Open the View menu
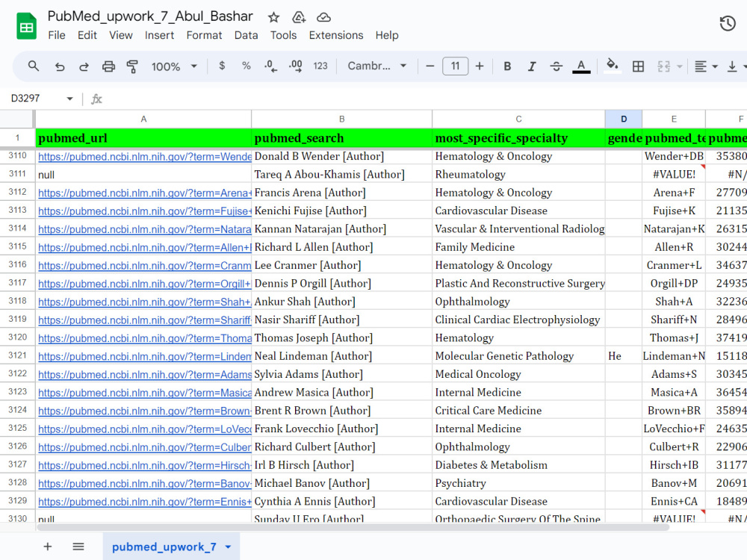The image size is (747, 560). click(x=121, y=35)
